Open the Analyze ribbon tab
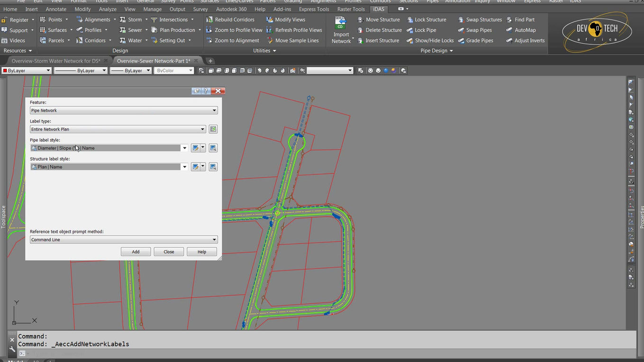This screenshot has width=644, height=362. tap(108, 9)
